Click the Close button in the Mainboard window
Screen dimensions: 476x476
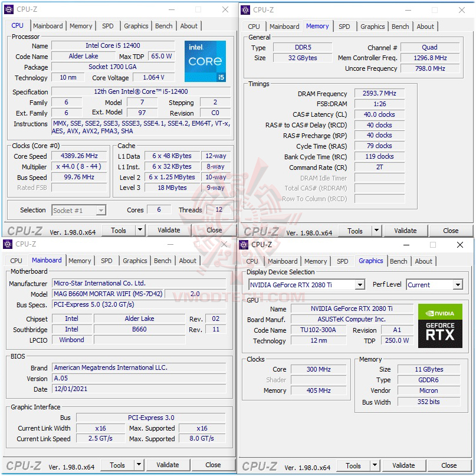(x=214, y=464)
